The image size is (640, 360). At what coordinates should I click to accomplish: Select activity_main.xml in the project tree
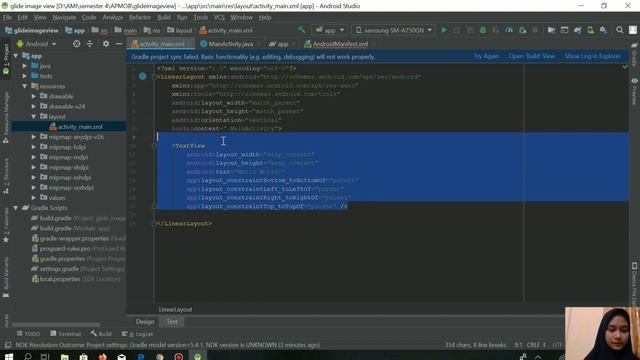pos(80,127)
